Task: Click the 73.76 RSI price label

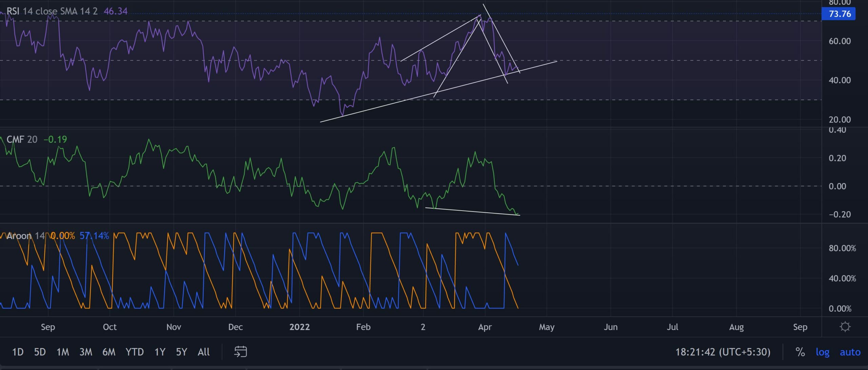Action: pos(839,14)
